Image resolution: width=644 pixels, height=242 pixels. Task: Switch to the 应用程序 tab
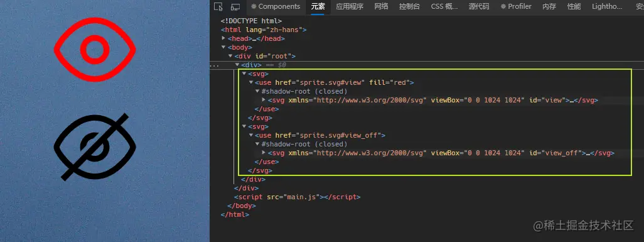coord(350,6)
